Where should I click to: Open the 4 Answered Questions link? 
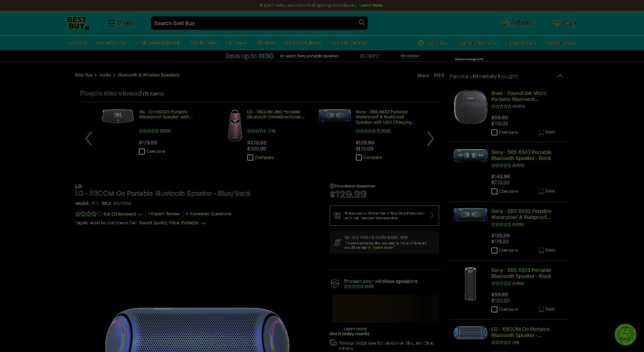208,214
